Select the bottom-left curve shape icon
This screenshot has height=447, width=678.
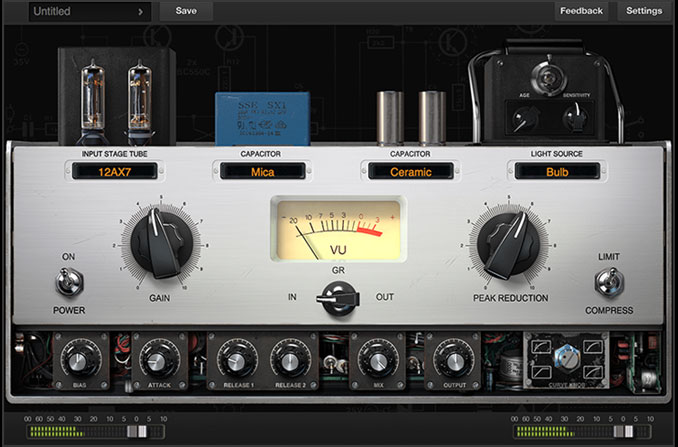(x=540, y=372)
